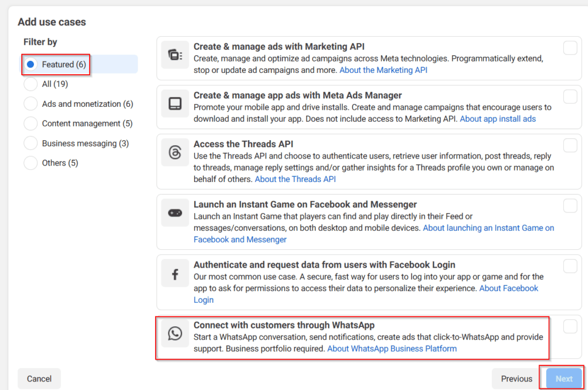This screenshot has width=588, height=390.
Task: Click the Facebook Login logo icon
Action: click(175, 274)
